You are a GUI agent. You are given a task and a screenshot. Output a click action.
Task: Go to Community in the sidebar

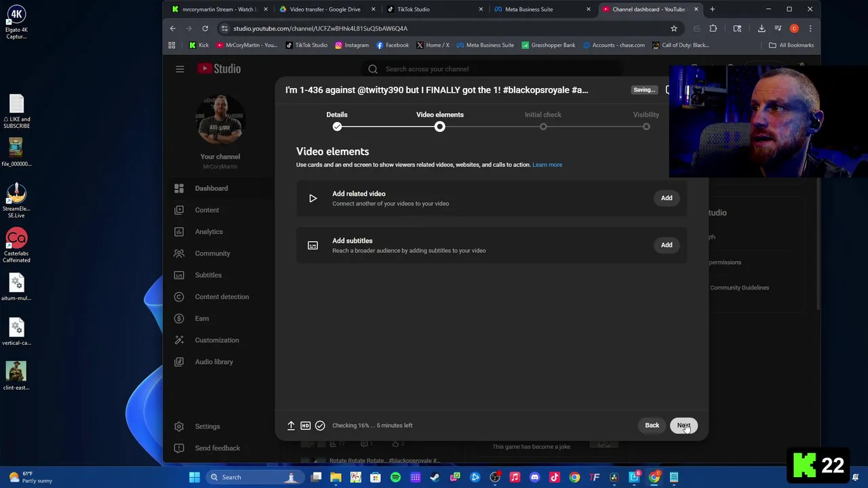(212, 253)
